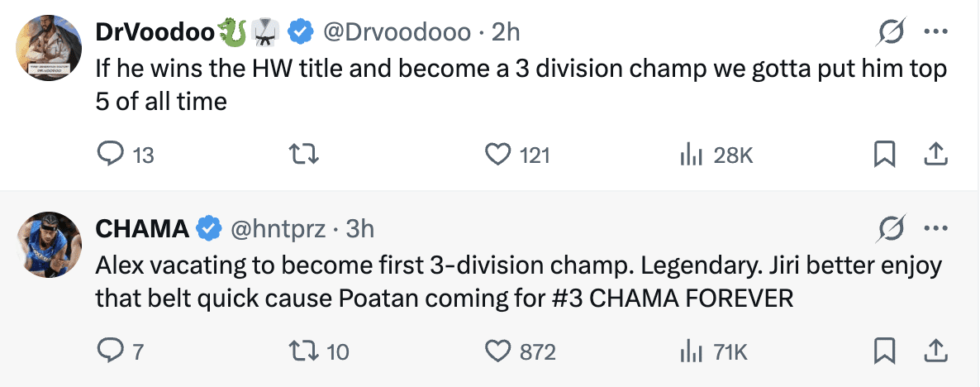Bookmark CHAMA's tweet
The image size is (980, 387).
885,351
